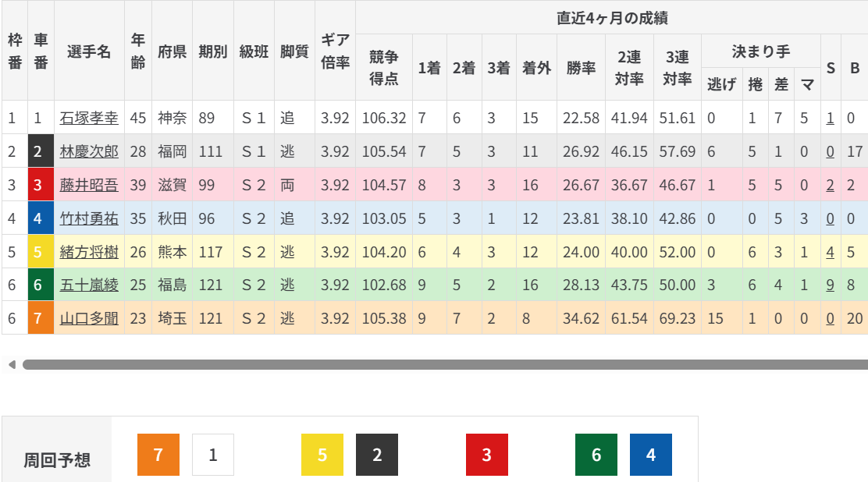868x482 pixels.
Task: Click S count link in 五十嵐綾 row
Action: (x=831, y=285)
